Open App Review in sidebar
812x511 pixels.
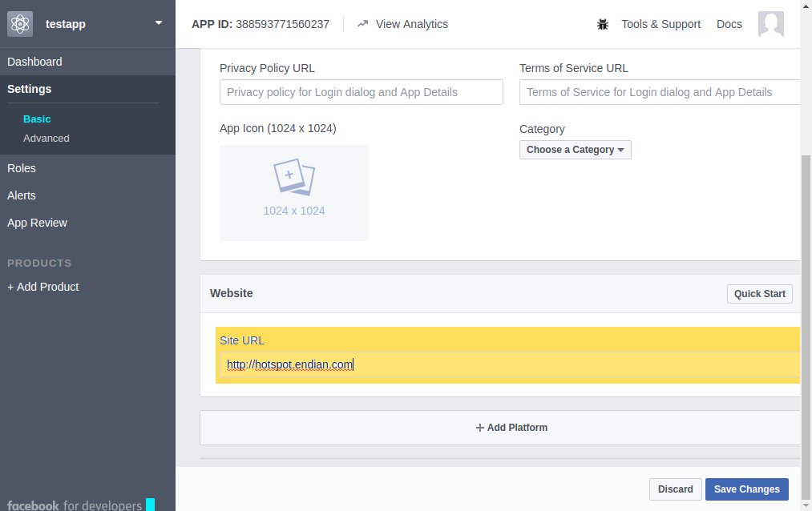(x=37, y=223)
